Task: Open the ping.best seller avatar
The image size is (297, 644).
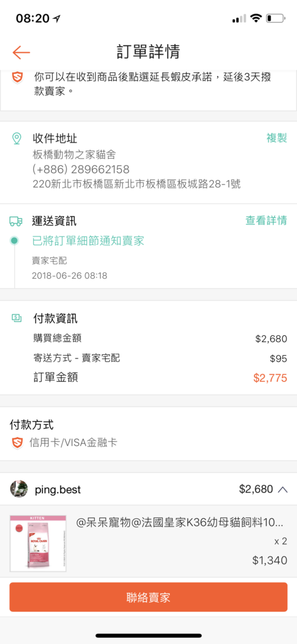Action: [18, 489]
